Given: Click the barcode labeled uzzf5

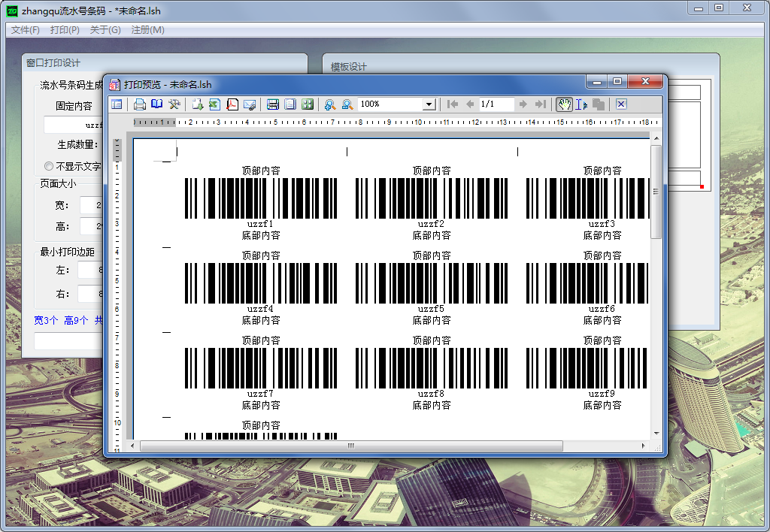Looking at the screenshot, I should [x=432, y=283].
